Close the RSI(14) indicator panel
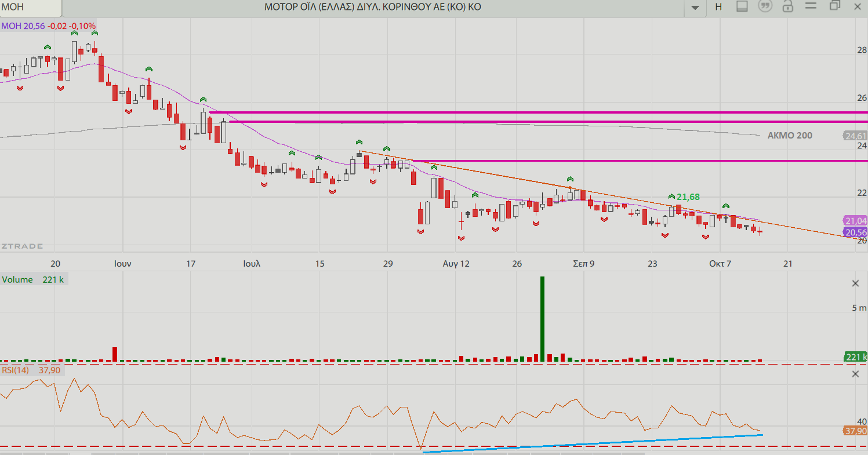868x455 pixels. coord(855,374)
